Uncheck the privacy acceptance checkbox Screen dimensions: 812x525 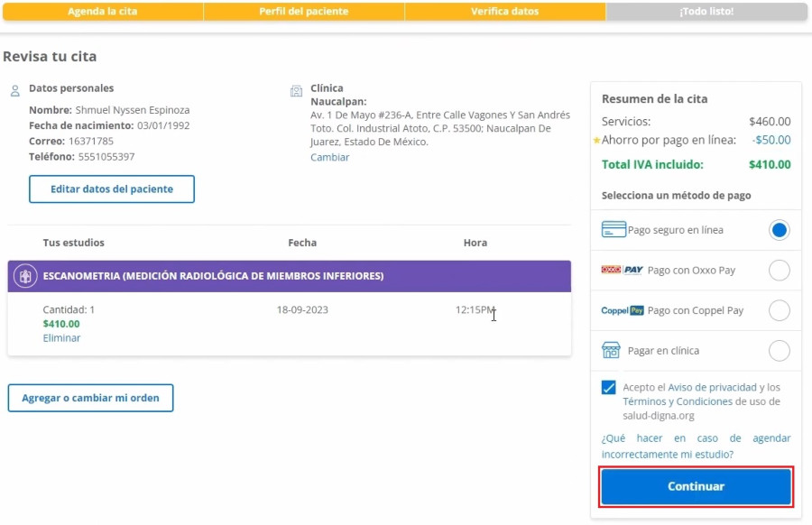point(609,387)
